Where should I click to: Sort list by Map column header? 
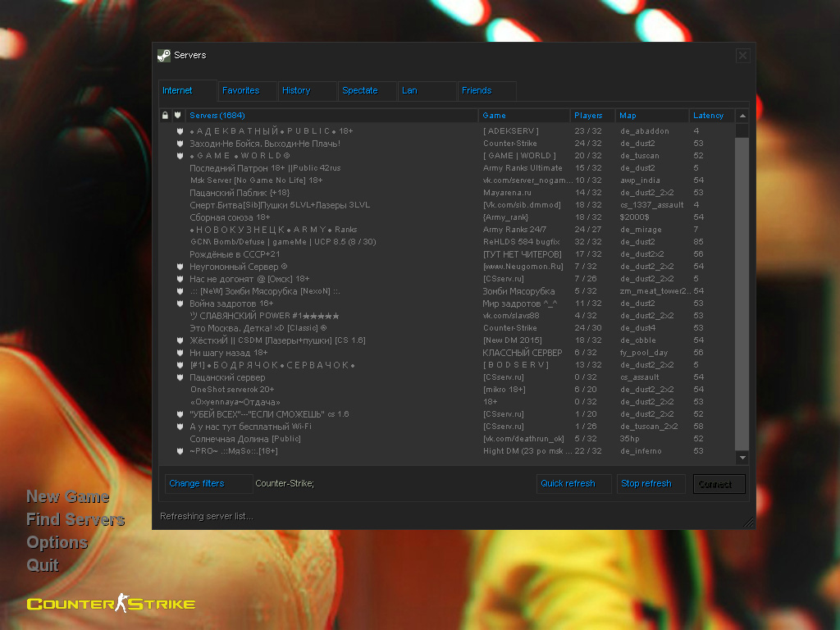click(652, 115)
